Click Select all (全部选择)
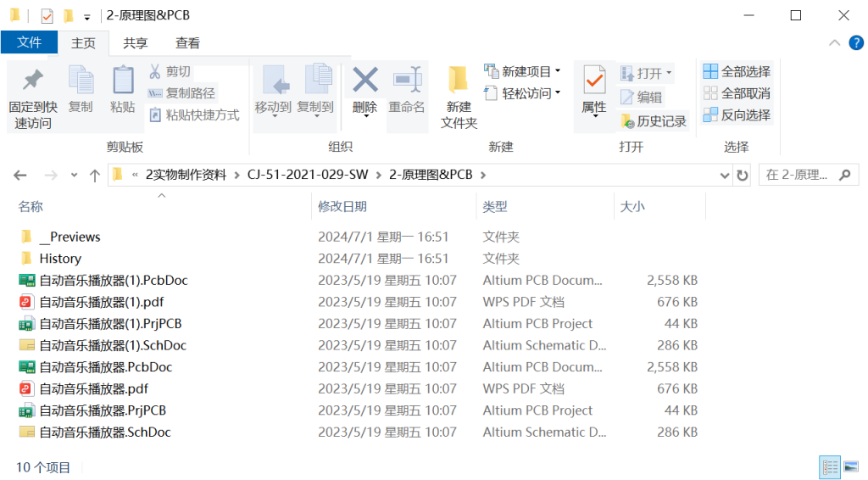The height and width of the screenshot is (480, 868). point(737,71)
